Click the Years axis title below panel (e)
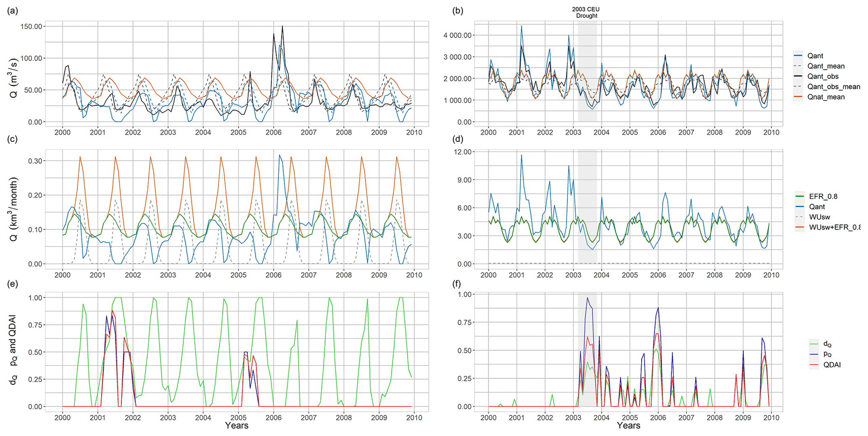Viewport: 868px width, 436px height. [236, 426]
